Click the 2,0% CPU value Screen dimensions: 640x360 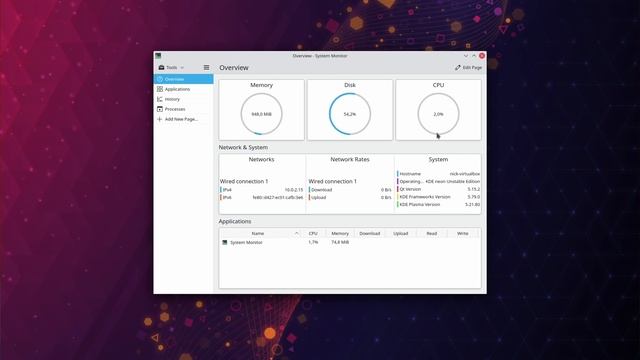pos(438,114)
